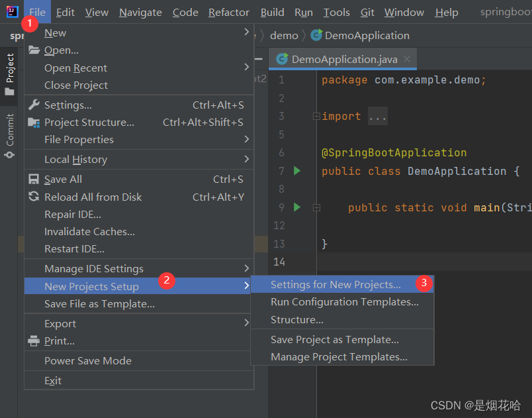Click the folder icon beside Open...

tap(34, 50)
